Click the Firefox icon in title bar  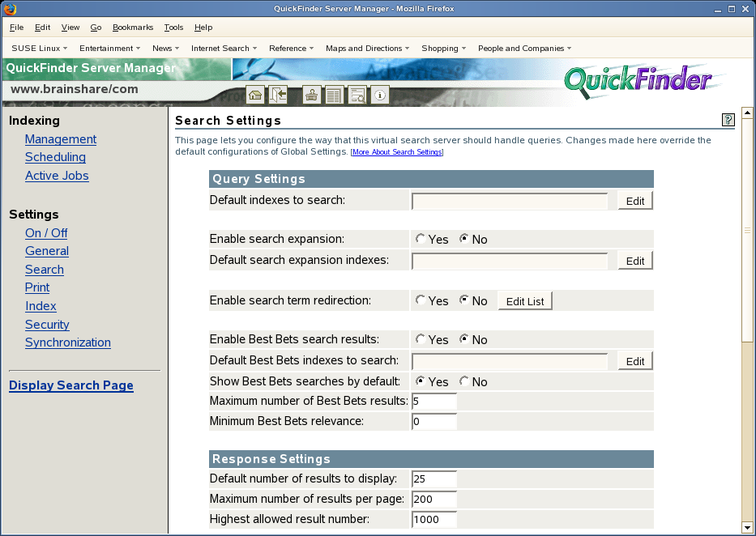click(x=10, y=9)
